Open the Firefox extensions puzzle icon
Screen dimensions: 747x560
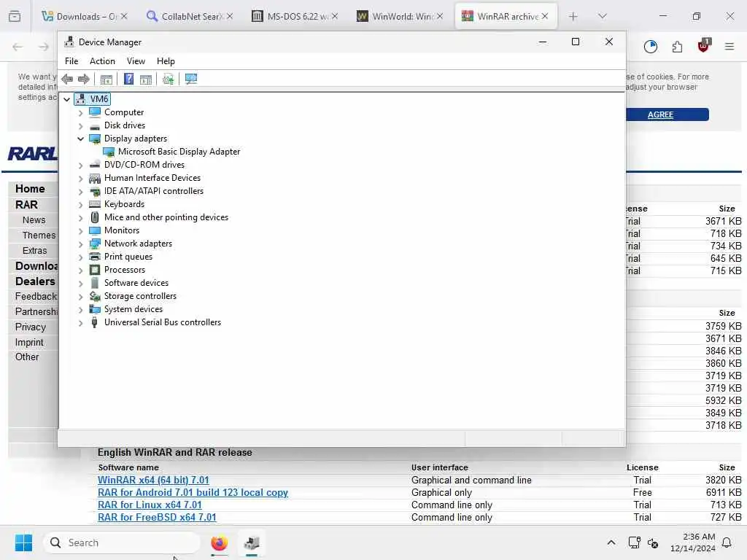677,47
